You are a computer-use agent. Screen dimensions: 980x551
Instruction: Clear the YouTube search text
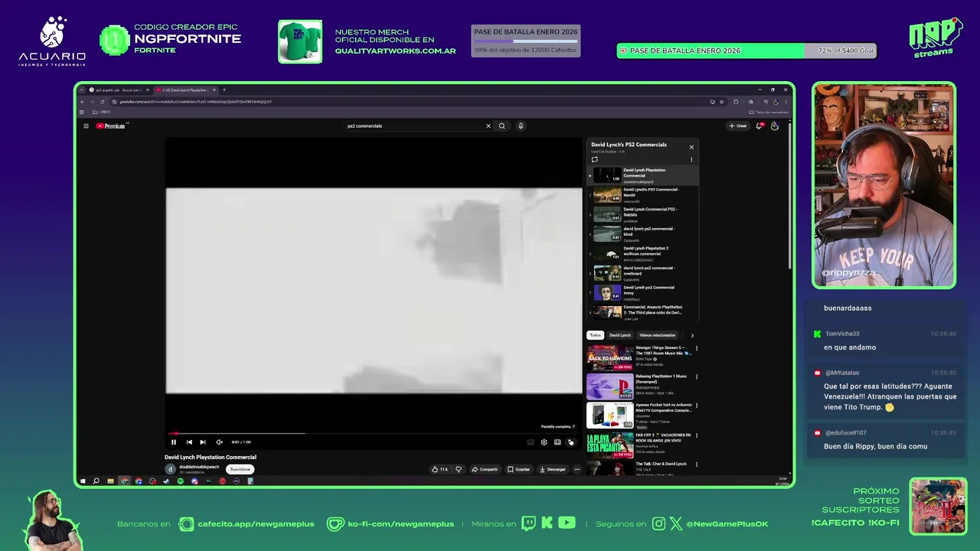click(488, 126)
